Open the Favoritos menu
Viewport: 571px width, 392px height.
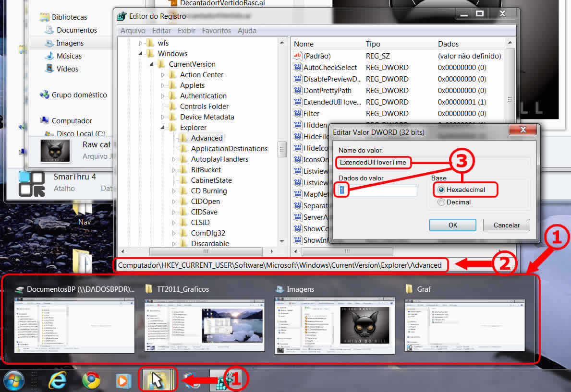(216, 31)
